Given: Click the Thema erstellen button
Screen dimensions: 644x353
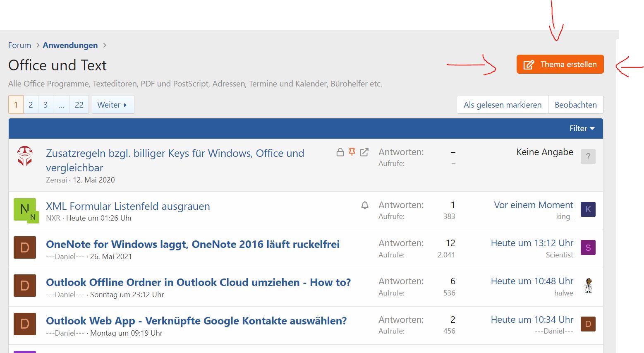Looking at the screenshot, I should coord(560,65).
